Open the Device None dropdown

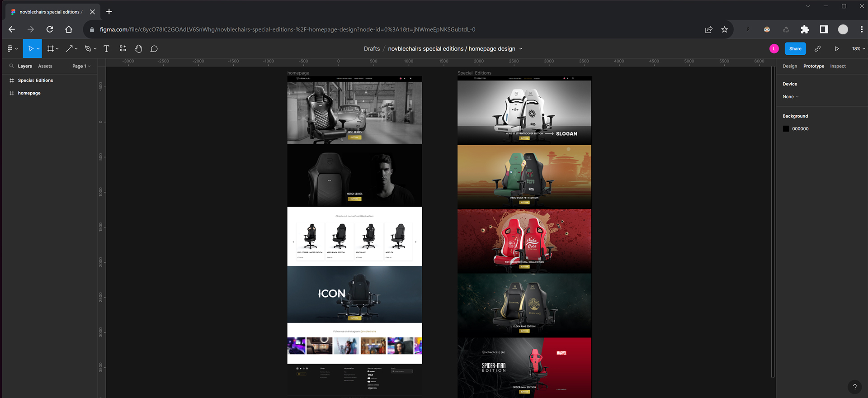[791, 97]
